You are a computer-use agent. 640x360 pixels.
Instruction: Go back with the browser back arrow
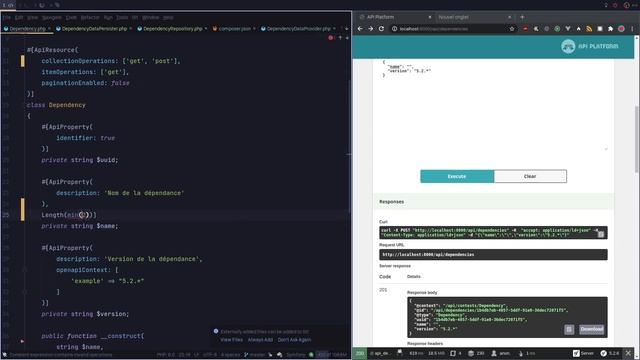click(360, 29)
